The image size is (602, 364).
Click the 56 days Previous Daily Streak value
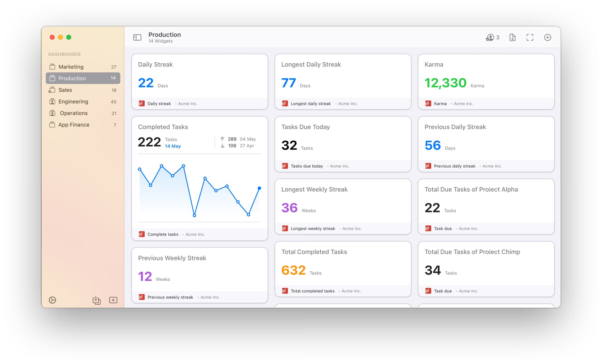point(433,145)
